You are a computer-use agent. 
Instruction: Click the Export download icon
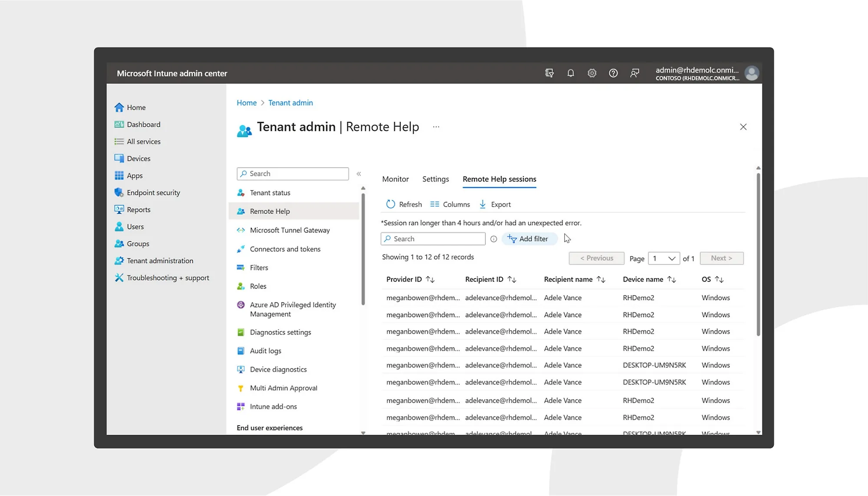click(483, 204)
